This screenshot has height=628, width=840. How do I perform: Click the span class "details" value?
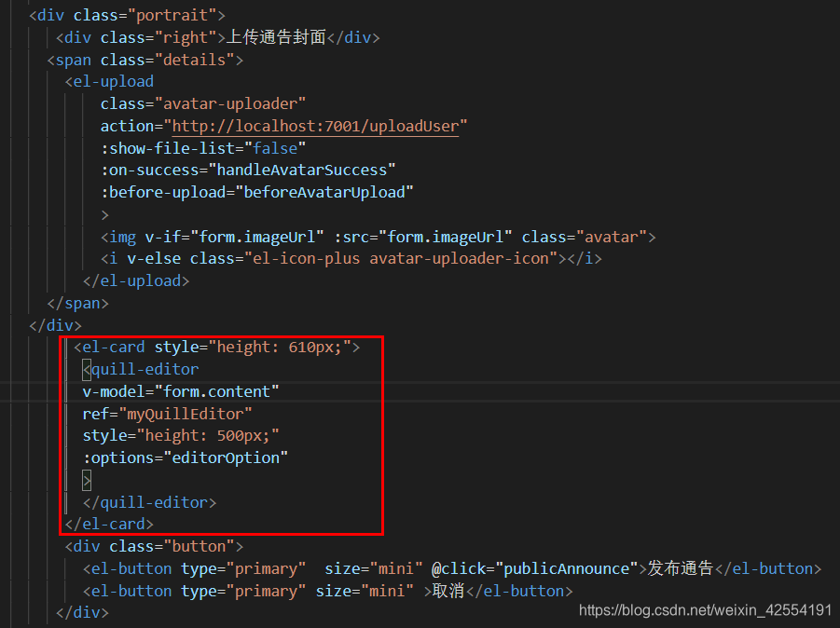click(199, 60)
